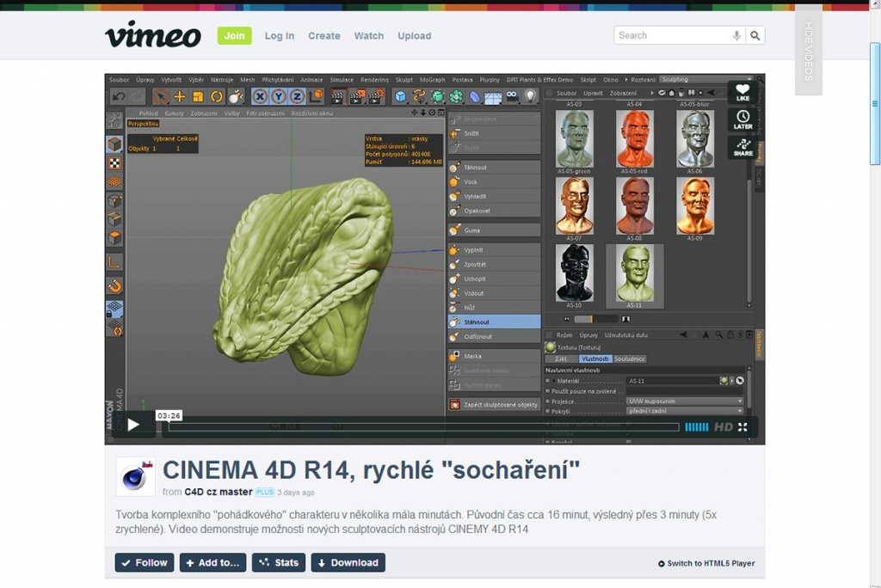Click the uploader avatar thumbnail

tap(135, 476)
